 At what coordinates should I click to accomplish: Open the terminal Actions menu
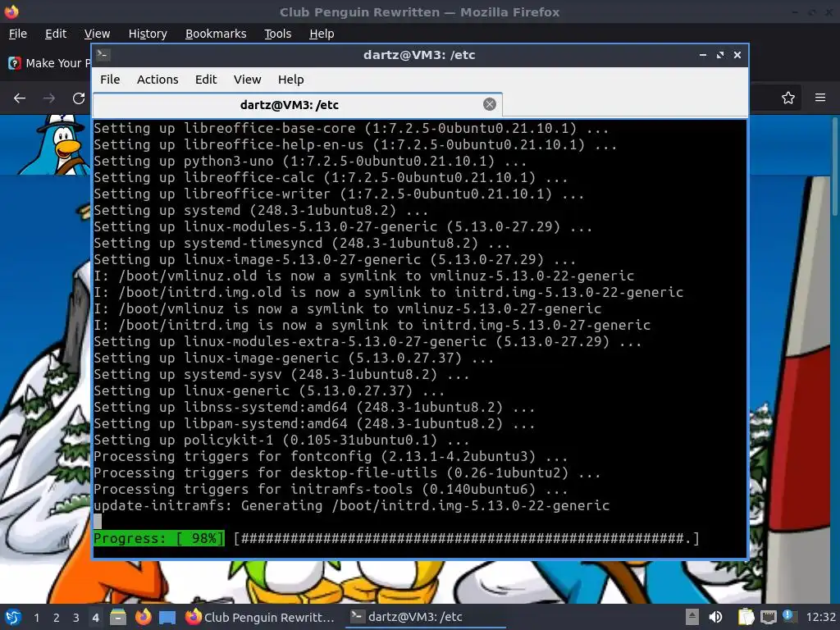pyautogui.click(x=157, y=80)
